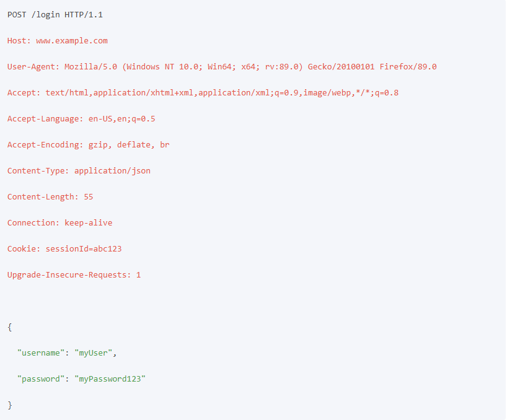Viewport: 507px width, 420px height.
Task: Click the opening curly brace of JSON body
Action: (x=10, y=327)
